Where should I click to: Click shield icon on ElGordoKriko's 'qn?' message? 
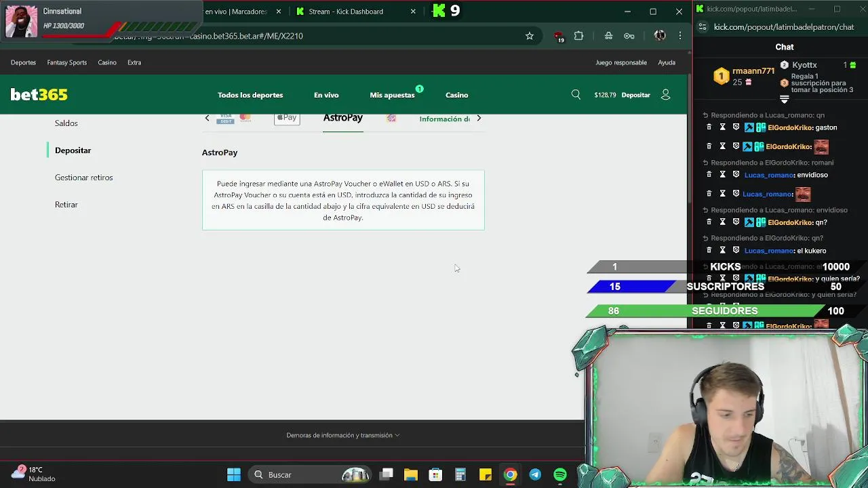(736, 222)
